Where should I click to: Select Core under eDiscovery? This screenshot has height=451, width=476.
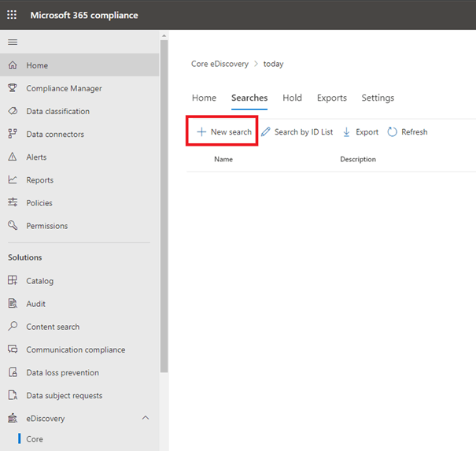click(x=35, y=439)
